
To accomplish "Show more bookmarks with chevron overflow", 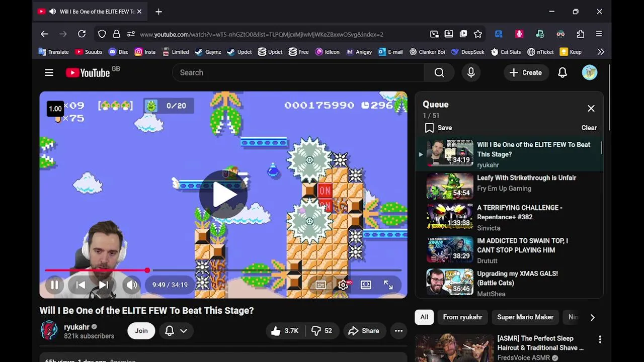I will 601,52.
